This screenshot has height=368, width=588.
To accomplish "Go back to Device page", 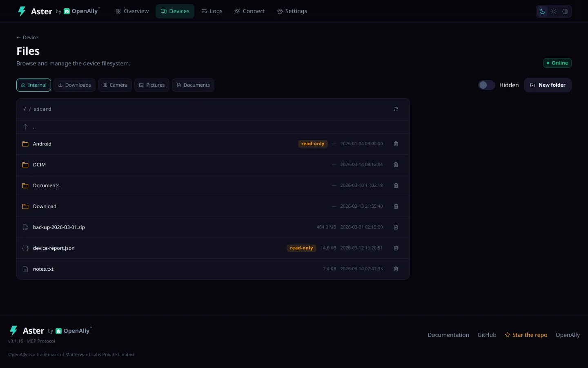I will [27, 38].
